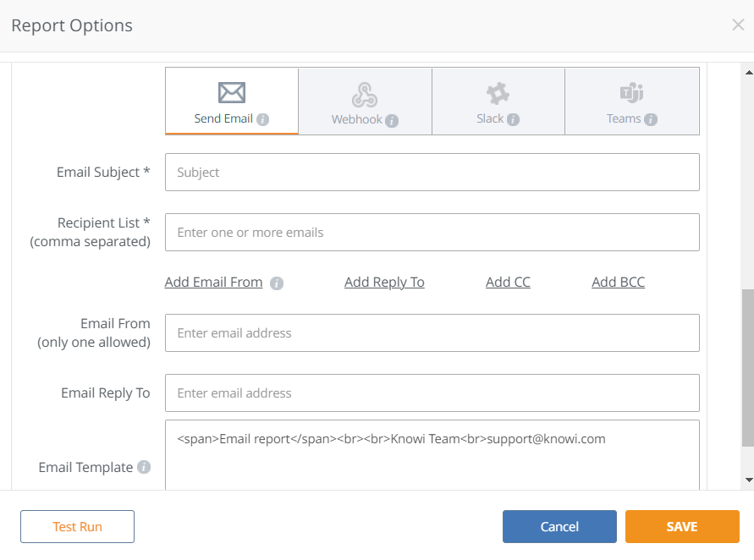Click info icon next to Slack
The image size is (754, 560).
pos(513,119)
